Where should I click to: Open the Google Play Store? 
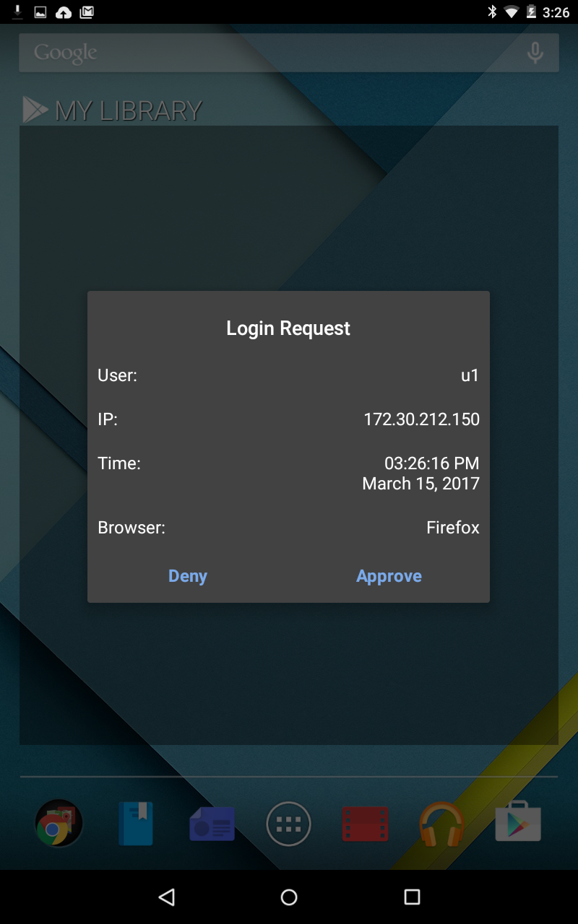click(x=518, y=823)
